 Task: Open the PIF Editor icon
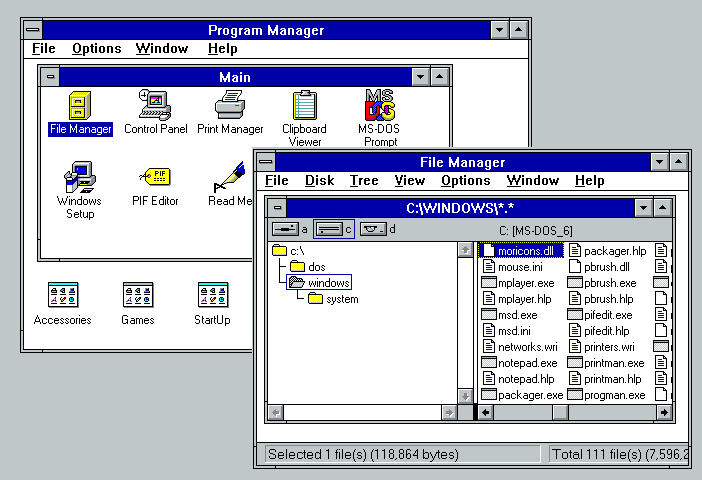click(x=155, y=178)
